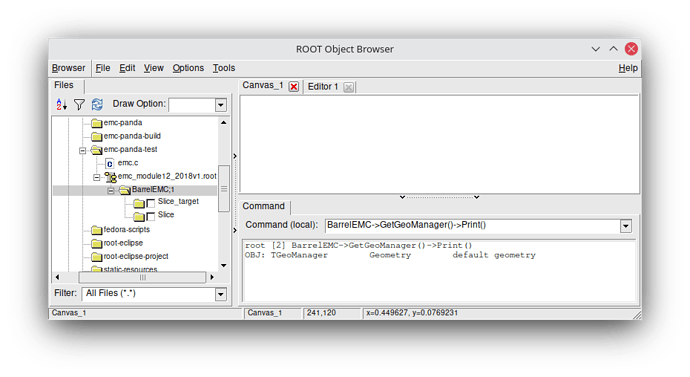Collapse the emc_module12_2018v1.root tree node
This screenshot has height=377, width=690.
pos(96,177)
